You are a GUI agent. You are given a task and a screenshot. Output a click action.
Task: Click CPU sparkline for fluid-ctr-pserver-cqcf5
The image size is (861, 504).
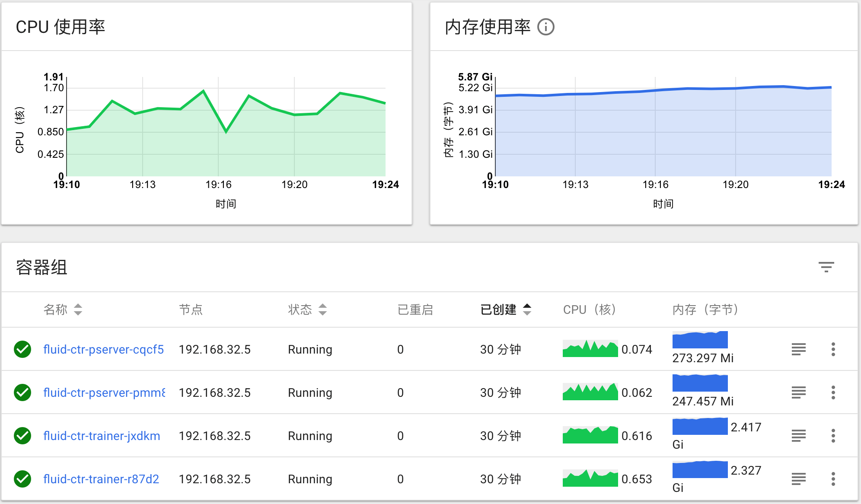pos(590,348)
